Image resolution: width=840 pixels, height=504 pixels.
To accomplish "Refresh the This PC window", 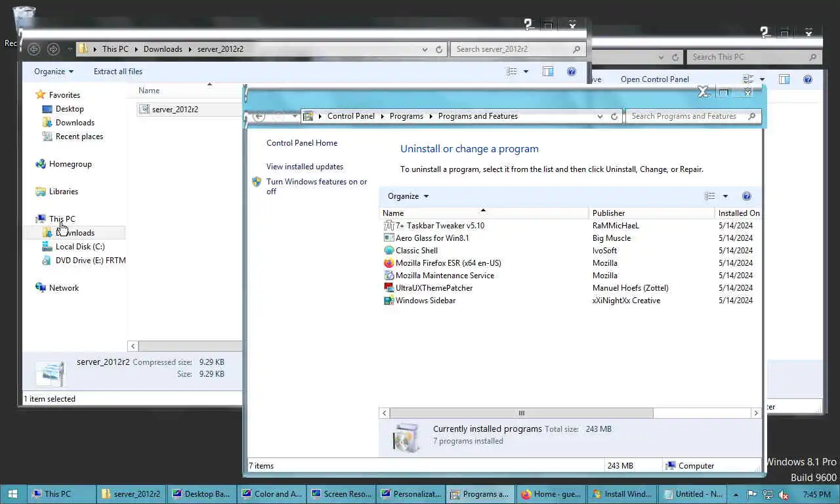I will [675, 57].
